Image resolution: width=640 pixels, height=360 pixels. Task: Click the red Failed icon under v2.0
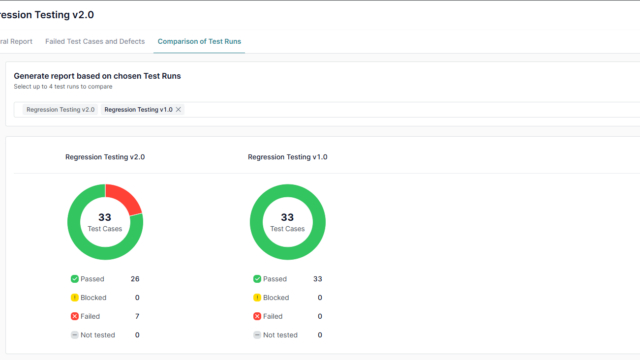pos(75,316)
